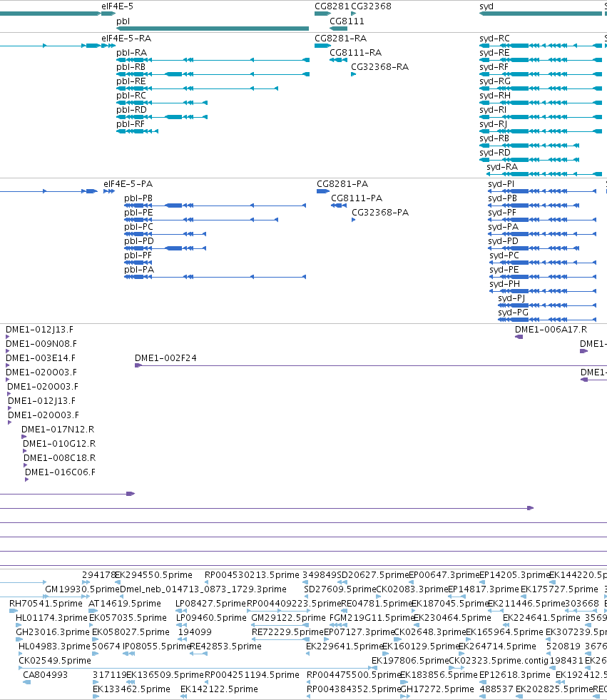This screenshot has width=607, height=700.
Task: Select BAC end DME1-008C18.R
Action: (26, 465)
